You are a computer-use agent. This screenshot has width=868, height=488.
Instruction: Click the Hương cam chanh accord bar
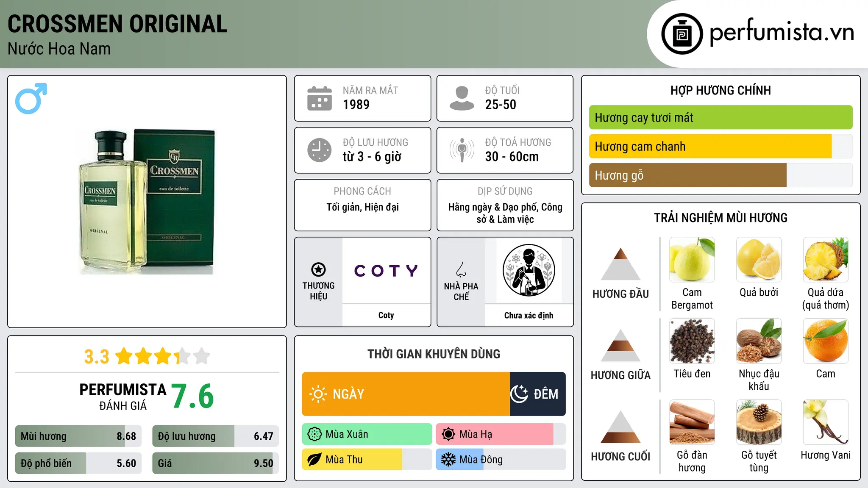click(x=721, y=146)
